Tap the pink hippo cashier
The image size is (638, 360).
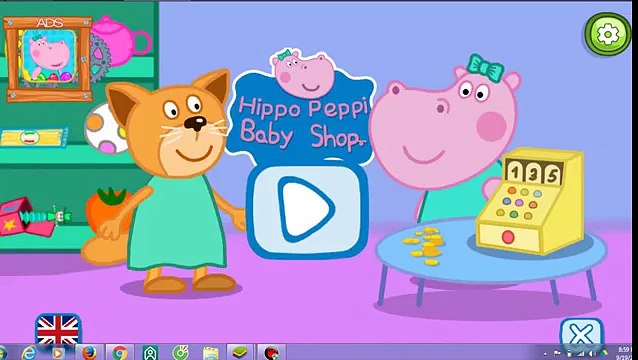pos(445,138)
